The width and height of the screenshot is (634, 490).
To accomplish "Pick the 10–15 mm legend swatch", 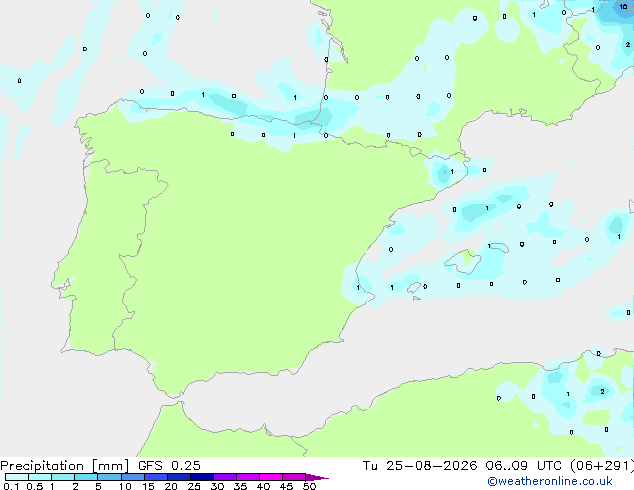I will click(132, 477).
